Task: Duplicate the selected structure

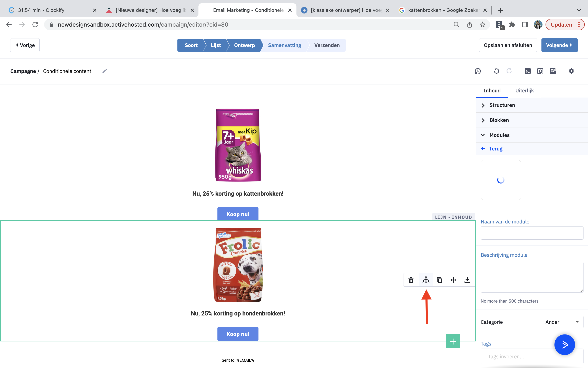Action: pos(439,280)
